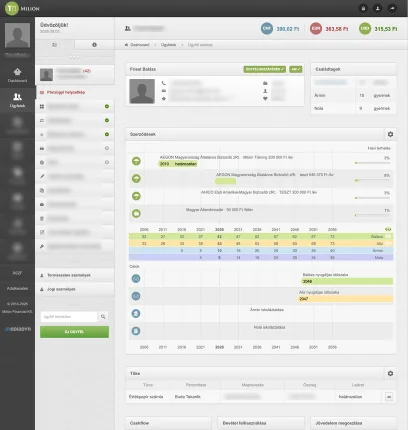
Task: Open the Tőke panel settings gear
Action: click(x=390, y=373)
